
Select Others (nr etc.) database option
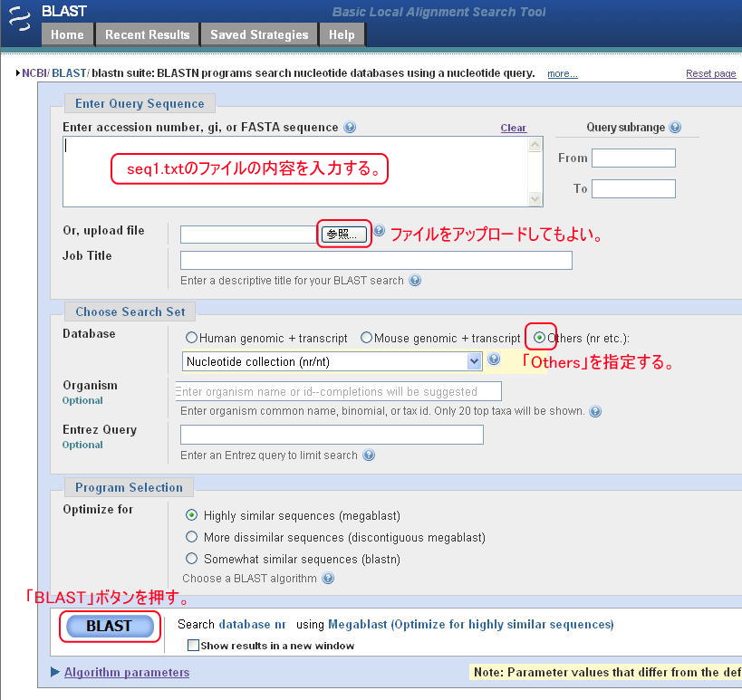[539, 338]
